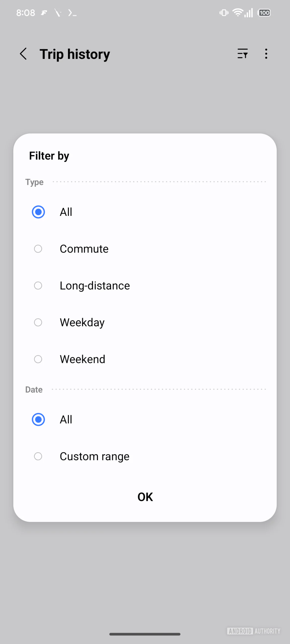The width and height of the screenshot is (290, 644).
Task: Tap the vibrate mode status icon
Action: (x=224, y=13)
